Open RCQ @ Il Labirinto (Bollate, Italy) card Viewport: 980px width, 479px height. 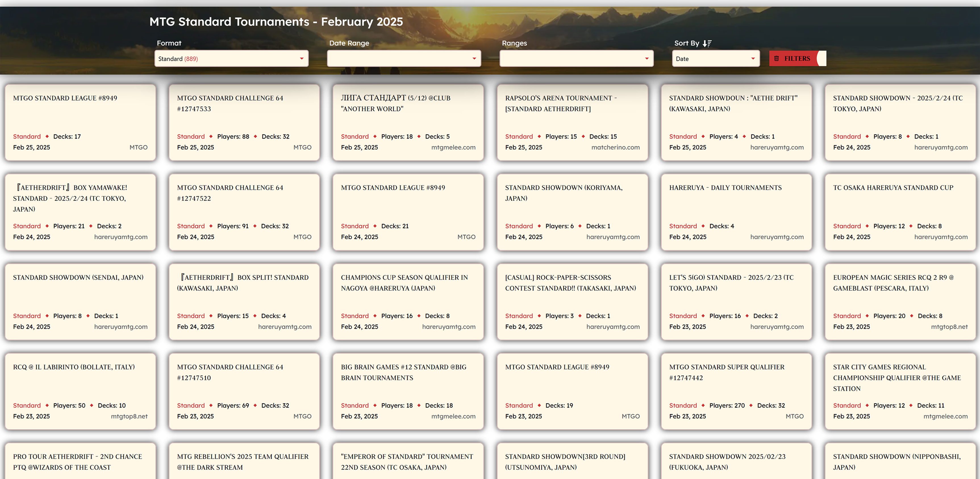(80, 391)
